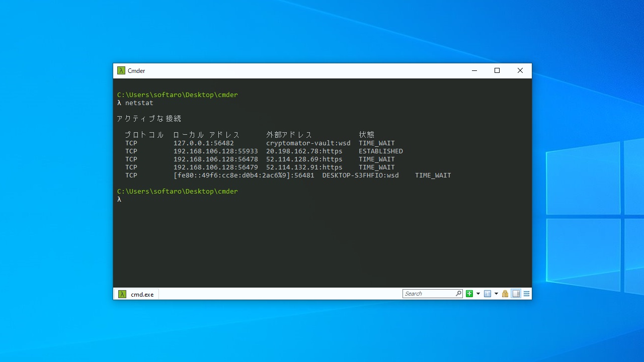Click the netstat command text
Viewport: 644px width, 362px height.
click(x=139, y=103)
